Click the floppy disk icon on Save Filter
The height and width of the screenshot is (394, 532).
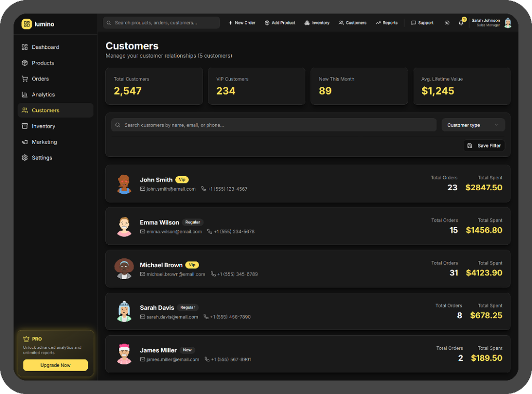pos(470,146)
